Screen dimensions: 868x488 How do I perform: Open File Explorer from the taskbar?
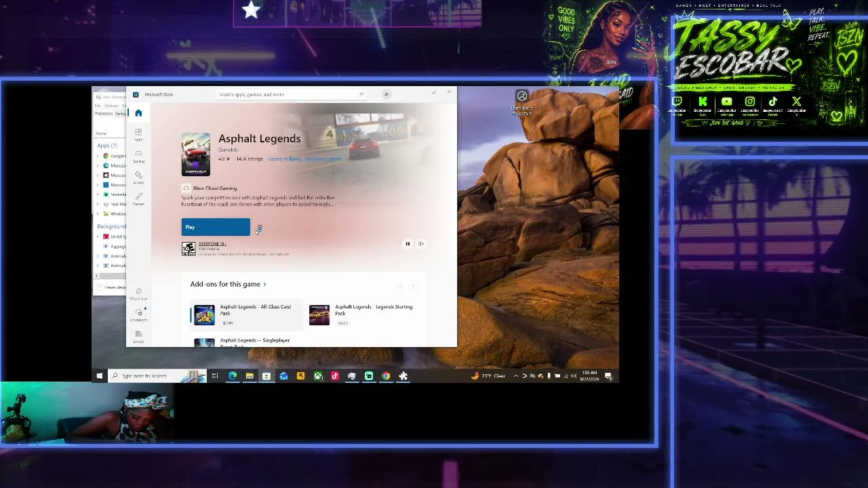250,376
